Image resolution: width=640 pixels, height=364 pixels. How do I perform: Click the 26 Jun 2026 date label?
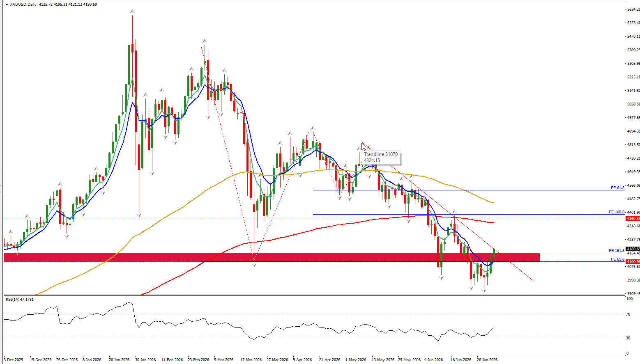pos(487,360)
